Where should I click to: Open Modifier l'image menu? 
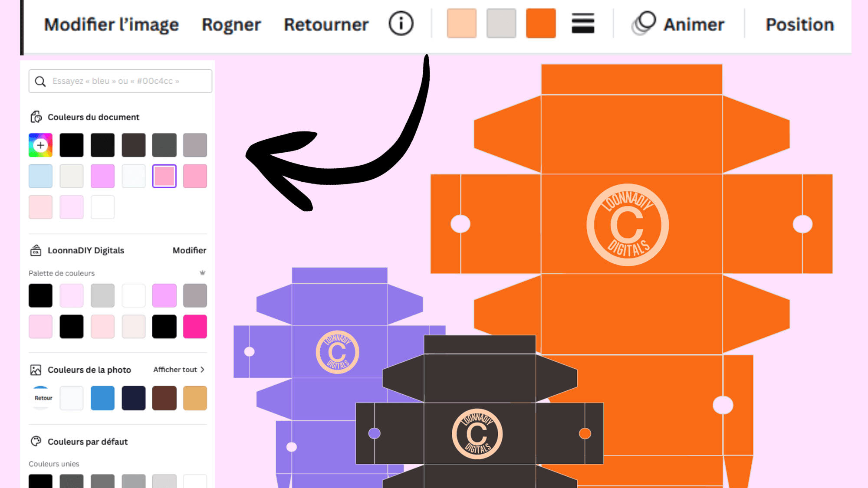pyautogui.click(x=112, y=24)
